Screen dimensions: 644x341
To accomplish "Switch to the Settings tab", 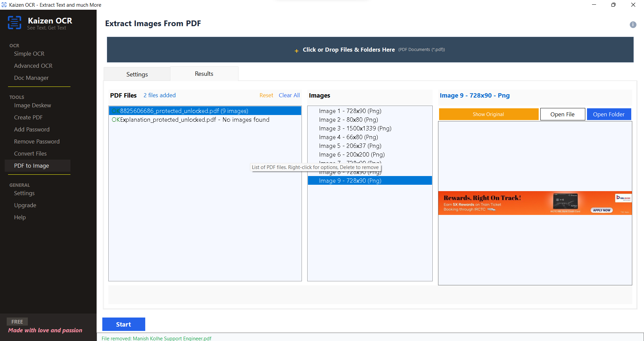I will [137, 74].
